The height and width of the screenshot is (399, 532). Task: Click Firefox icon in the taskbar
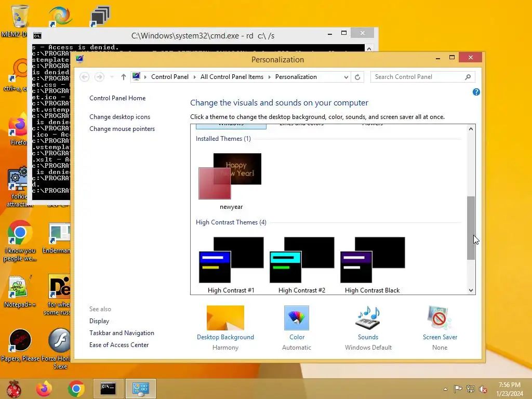pos(44,389)
